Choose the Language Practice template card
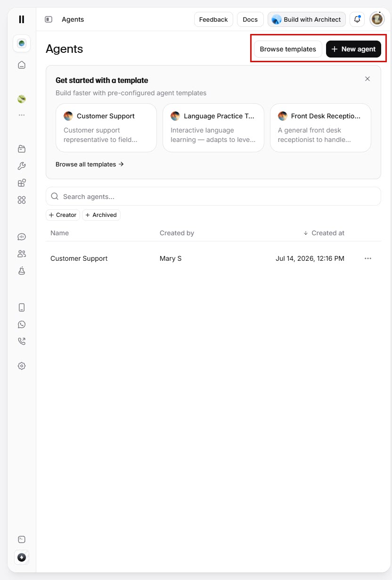Screen dimensions: 392x580 click(213, 128)
